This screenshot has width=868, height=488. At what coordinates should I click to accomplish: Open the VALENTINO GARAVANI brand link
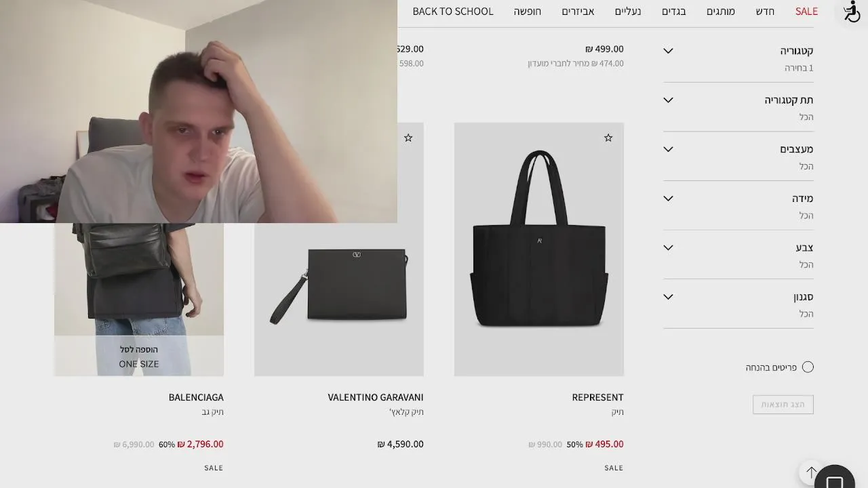click(376, 397)
